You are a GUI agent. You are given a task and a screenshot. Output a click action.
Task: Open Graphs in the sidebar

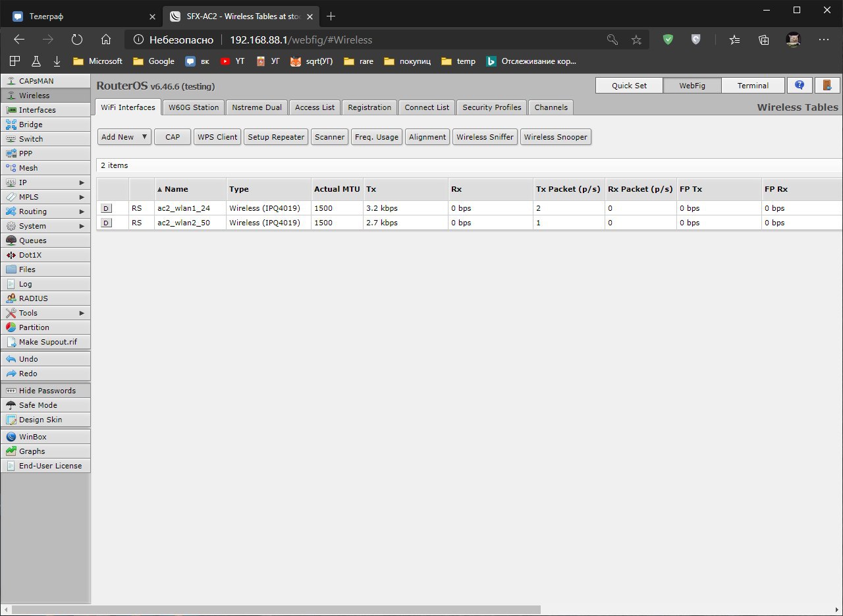45,451
